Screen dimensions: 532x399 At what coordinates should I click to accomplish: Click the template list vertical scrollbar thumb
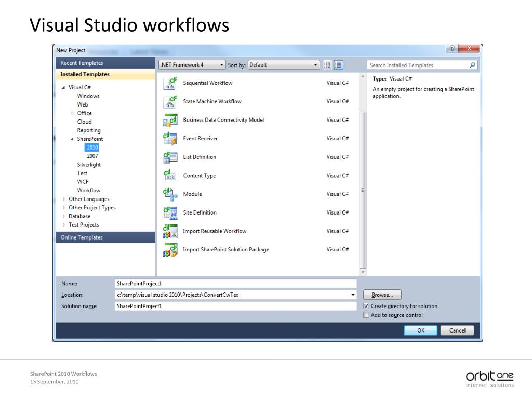[363, 190]
